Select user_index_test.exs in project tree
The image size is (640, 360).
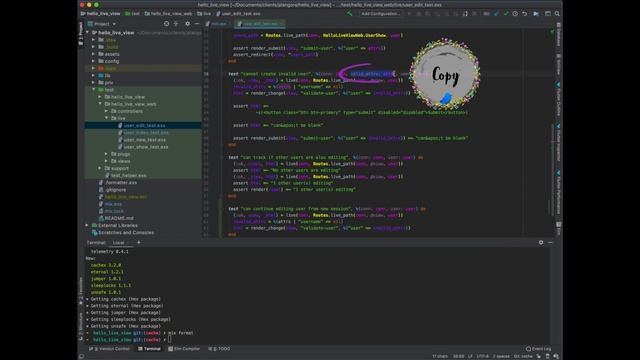[x=146, y=133]
